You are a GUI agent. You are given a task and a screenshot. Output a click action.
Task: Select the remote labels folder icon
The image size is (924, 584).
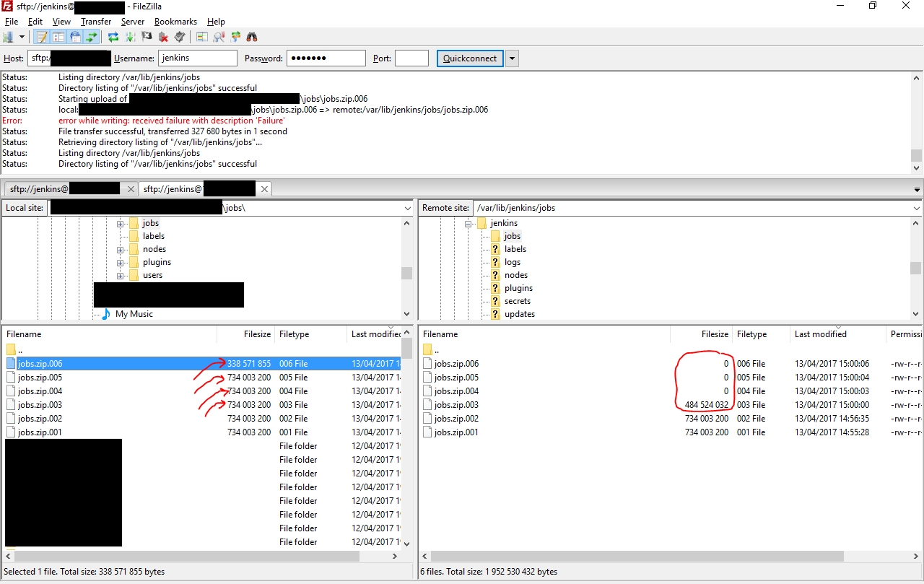(495, 249)
